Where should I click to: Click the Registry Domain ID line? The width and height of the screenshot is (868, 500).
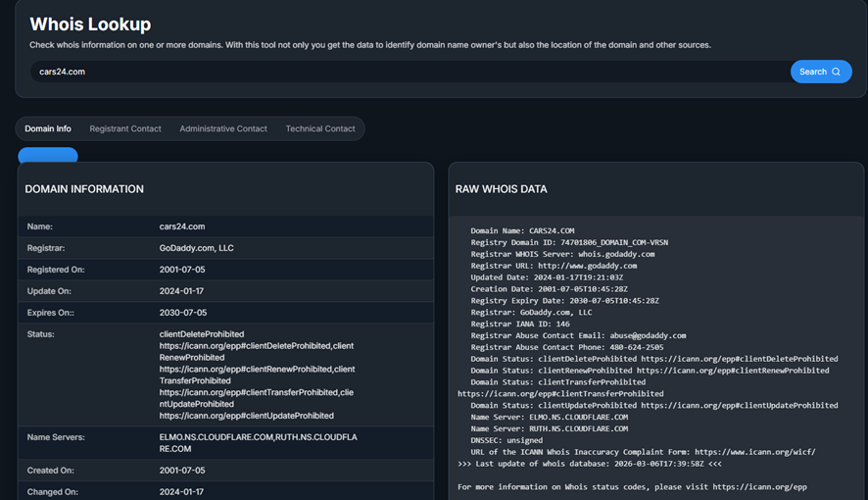[569, 242]
